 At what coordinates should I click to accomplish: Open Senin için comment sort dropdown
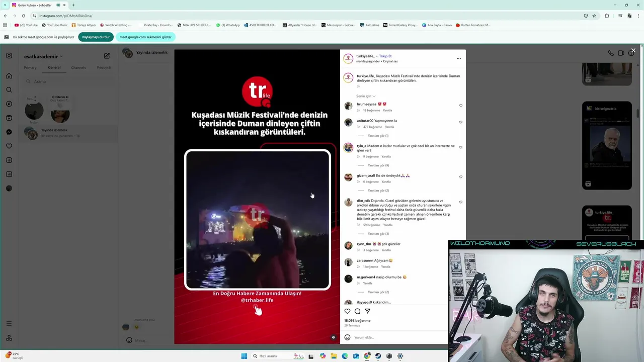click(366, 96)
